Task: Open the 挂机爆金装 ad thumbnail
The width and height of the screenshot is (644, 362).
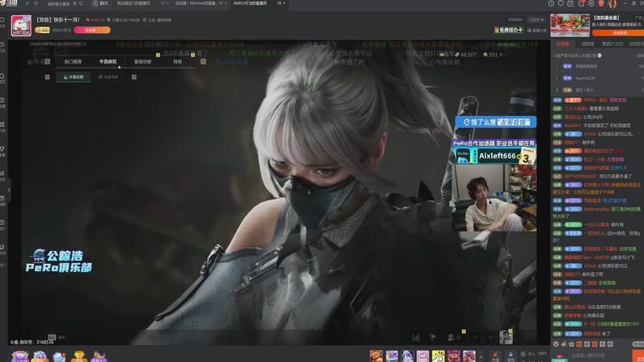Action: (570, 25)
